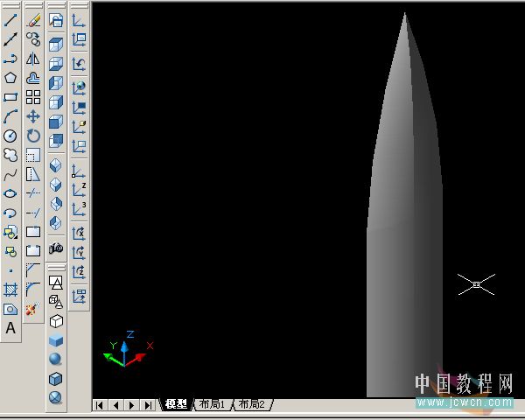Jump to first tab with scroll arrow
Viewport: 525px width, 420px height.
[x=100, y=404]
